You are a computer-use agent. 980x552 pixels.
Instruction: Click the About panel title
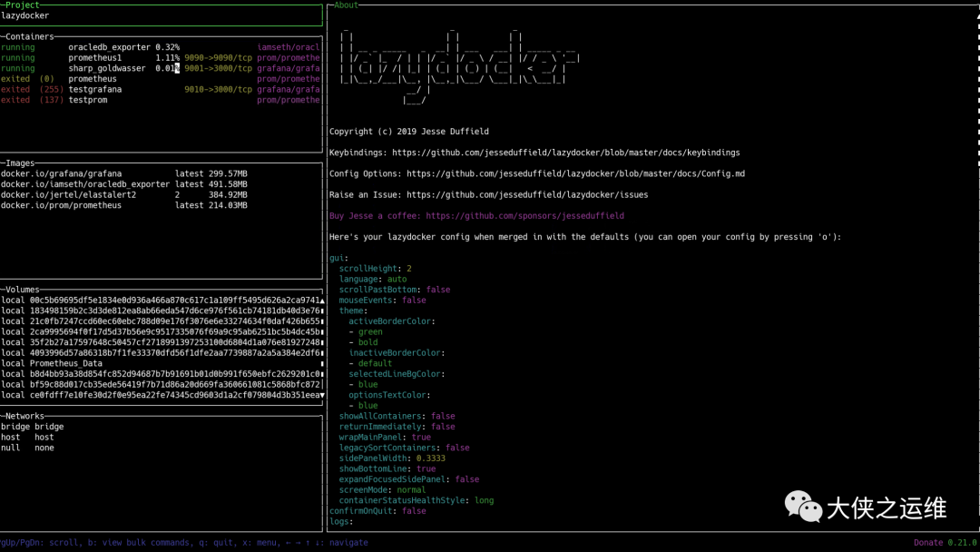click(x=346, y=5)
